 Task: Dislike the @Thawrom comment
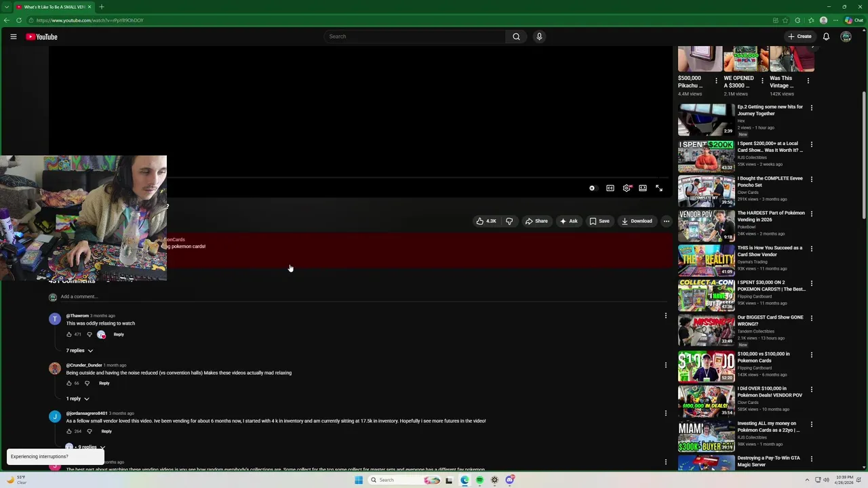point(89,334)
